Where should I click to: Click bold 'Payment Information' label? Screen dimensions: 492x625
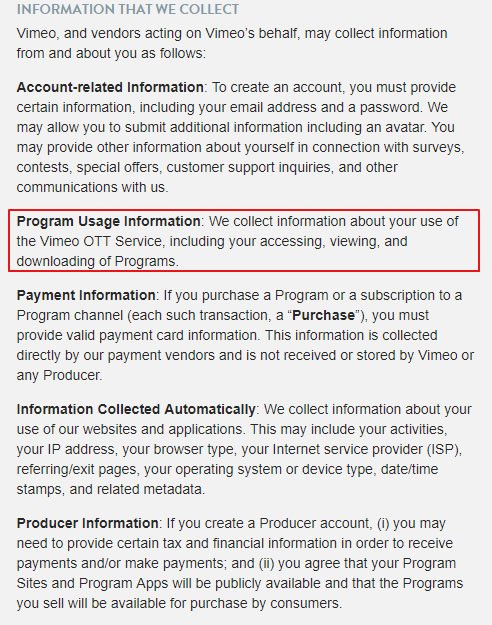(86, 295)
